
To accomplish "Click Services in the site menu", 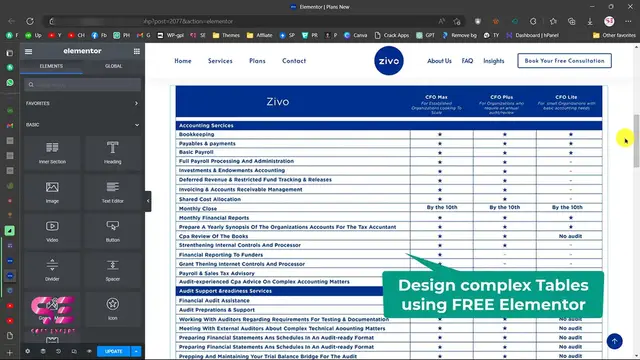I will click(220, 61).
